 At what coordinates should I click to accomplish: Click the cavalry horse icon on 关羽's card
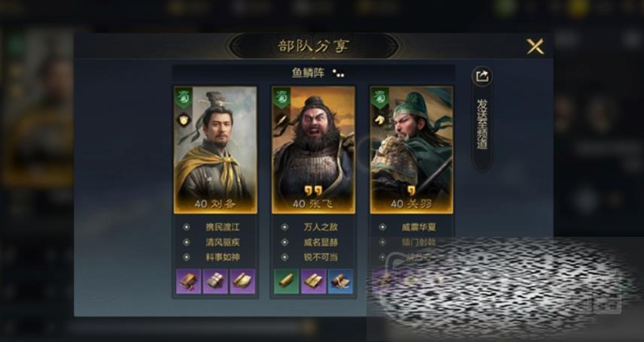pyautogui.click(x=378, y=120)
